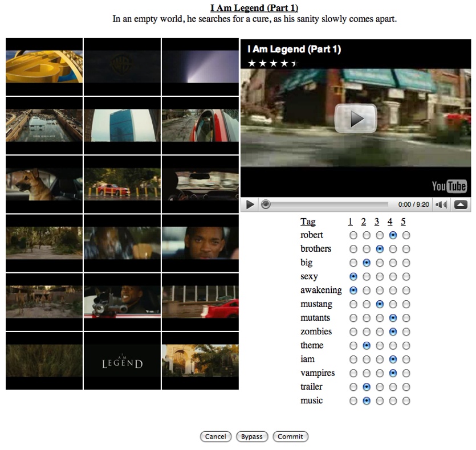Play the video with the center play button

click(x=356, y=118)
